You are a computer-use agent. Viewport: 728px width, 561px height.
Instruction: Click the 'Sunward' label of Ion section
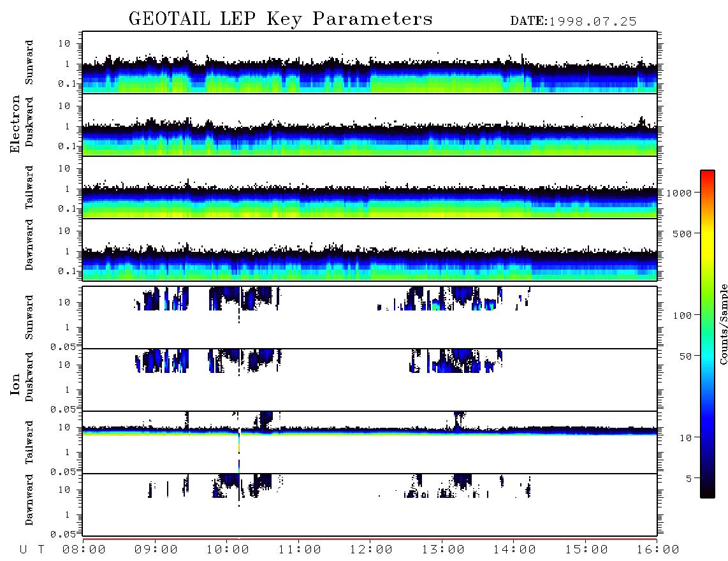tap(29, 317)
